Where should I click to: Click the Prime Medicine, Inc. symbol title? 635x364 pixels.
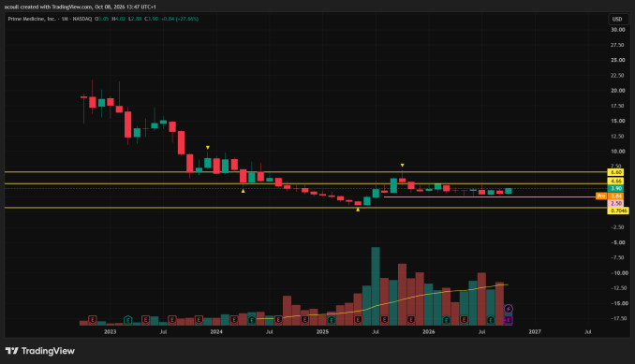[x=32, y=19]
